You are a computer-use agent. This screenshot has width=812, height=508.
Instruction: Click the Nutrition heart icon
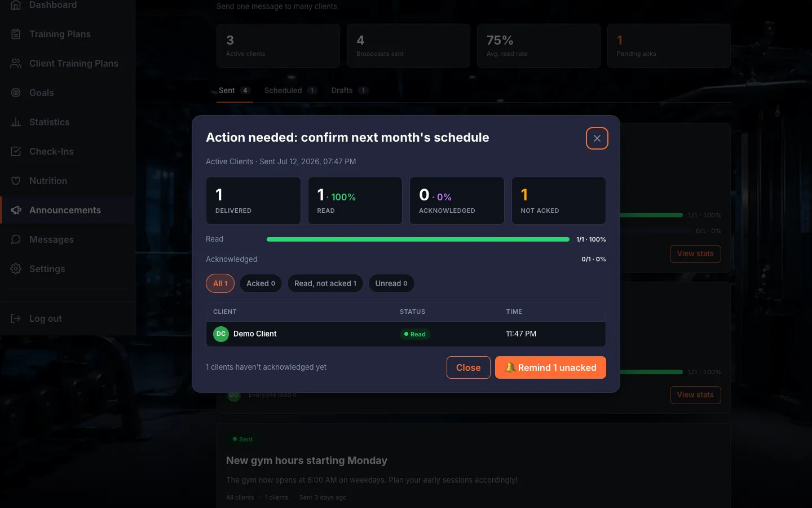(16, 181)
